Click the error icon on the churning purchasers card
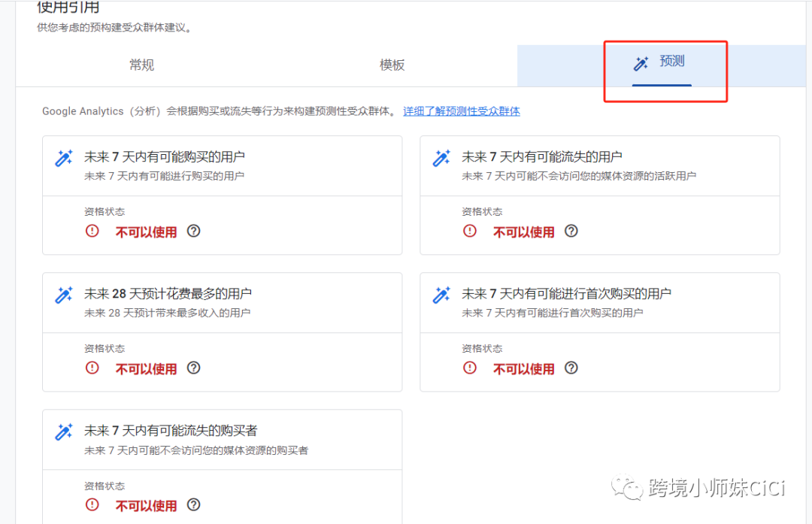The width and height of the screenshot is (812, 524). pyautogui.click(x=91, y=505)
